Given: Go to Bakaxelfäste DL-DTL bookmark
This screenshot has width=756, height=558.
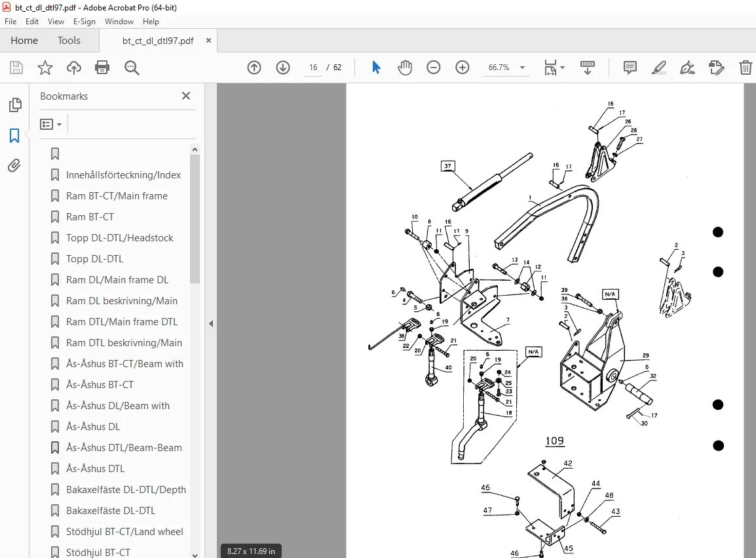Looking at the screenshot, I should (111, 511).
